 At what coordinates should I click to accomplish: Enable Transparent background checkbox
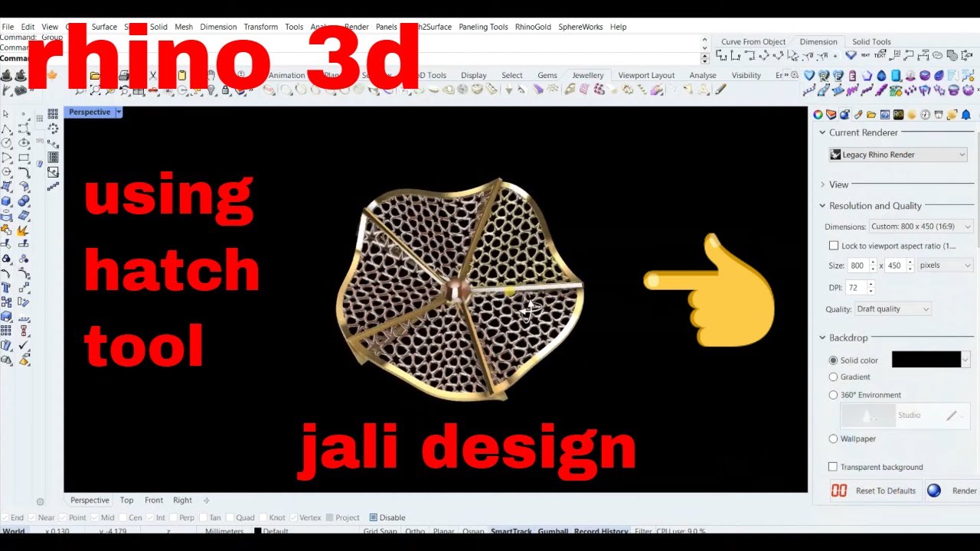tap(833, 467)
